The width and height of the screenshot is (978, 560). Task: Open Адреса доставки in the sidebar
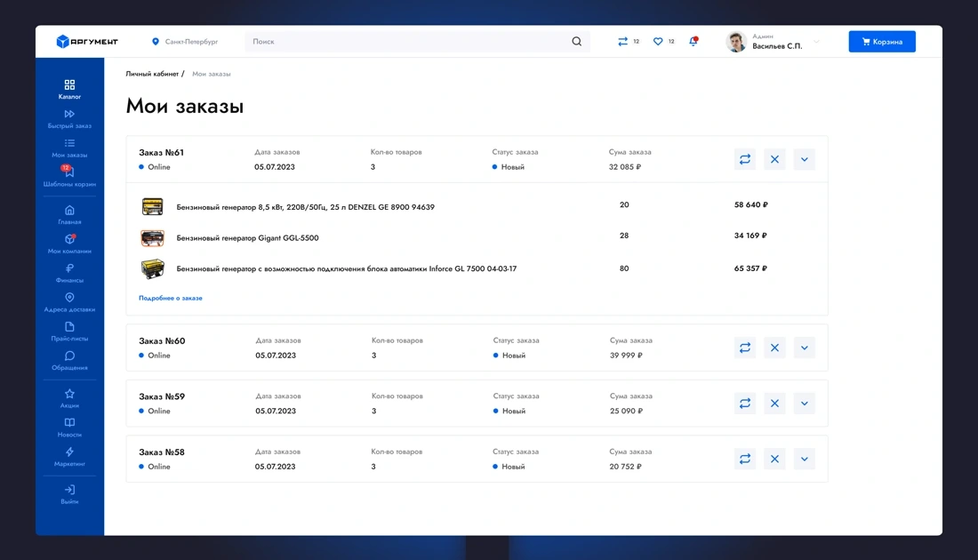69,302
